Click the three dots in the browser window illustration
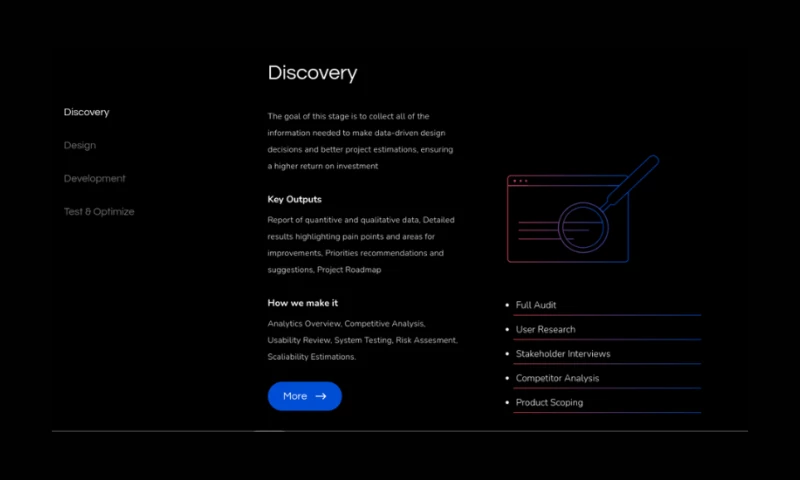This screenshot has width=800, height=480. (x=519, y=181)
